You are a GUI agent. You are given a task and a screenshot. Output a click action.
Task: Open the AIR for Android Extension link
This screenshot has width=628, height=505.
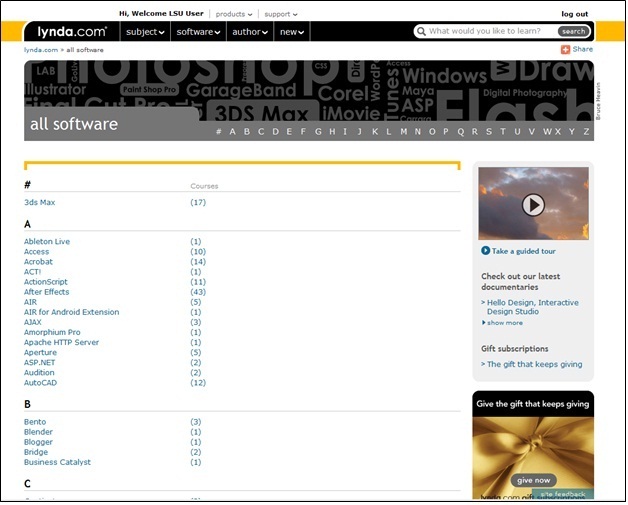tap(71, 312)
